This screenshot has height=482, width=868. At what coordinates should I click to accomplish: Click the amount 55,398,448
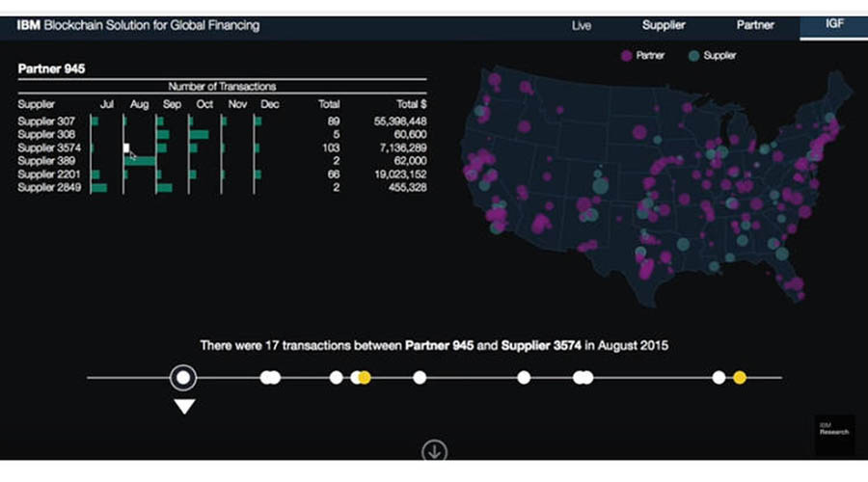click(x=400, y=121)
